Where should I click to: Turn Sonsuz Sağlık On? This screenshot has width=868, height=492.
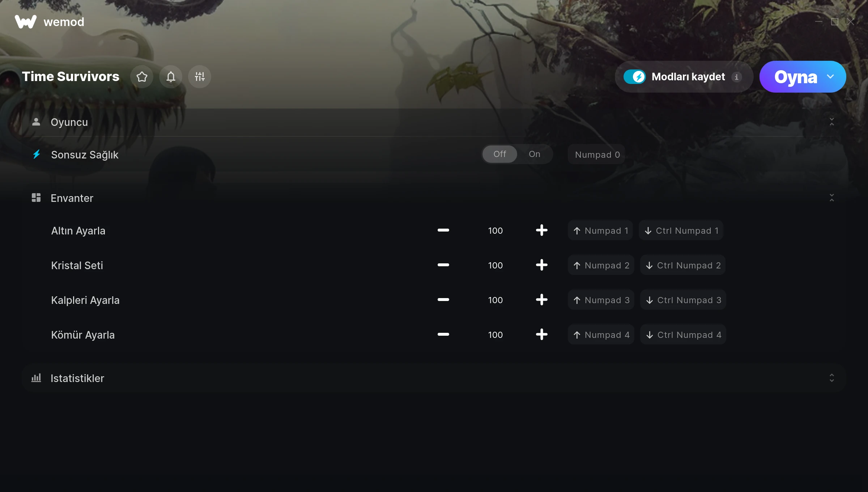tap(535, 154)
